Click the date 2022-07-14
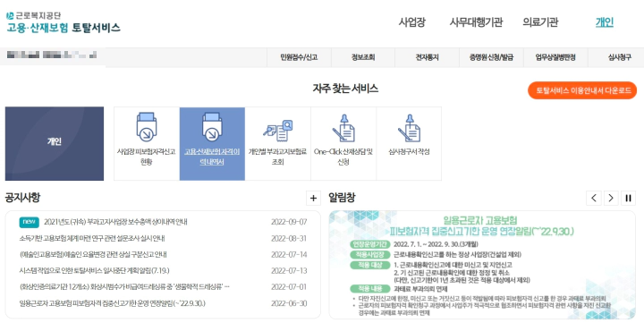The height and width of the screenshot is (323, 644). coord(289,255)
